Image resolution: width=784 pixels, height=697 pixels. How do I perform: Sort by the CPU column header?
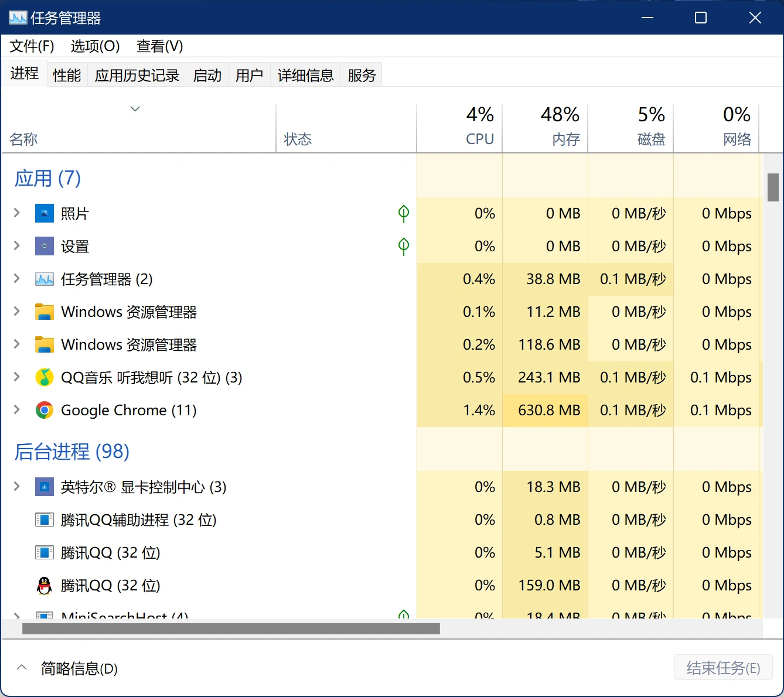(459, 128)
